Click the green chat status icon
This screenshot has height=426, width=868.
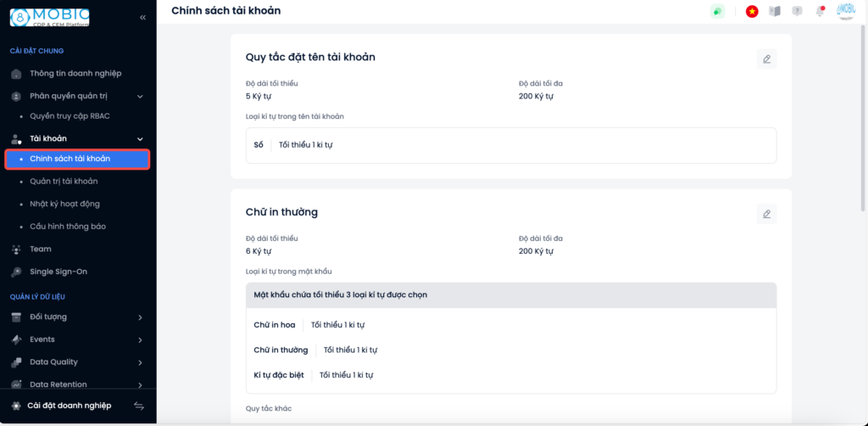click(x=717, y=11)
